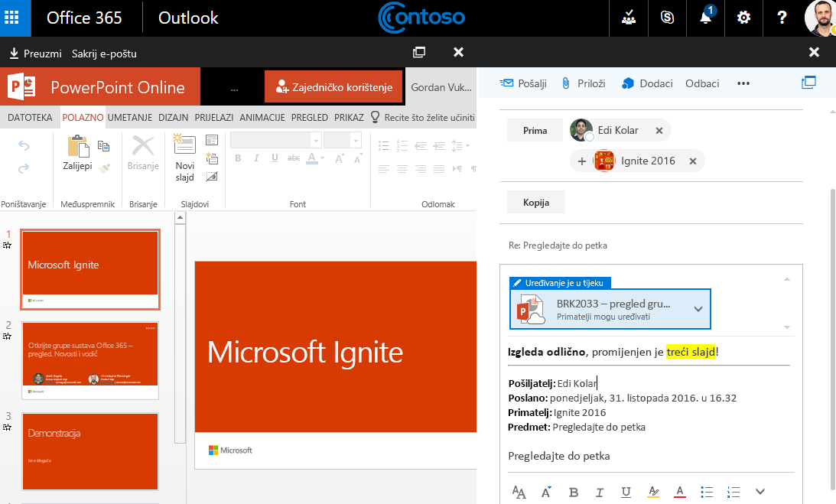
Task: Open more options ellipsis in compose toolbar
Action: tap(743, 83)
